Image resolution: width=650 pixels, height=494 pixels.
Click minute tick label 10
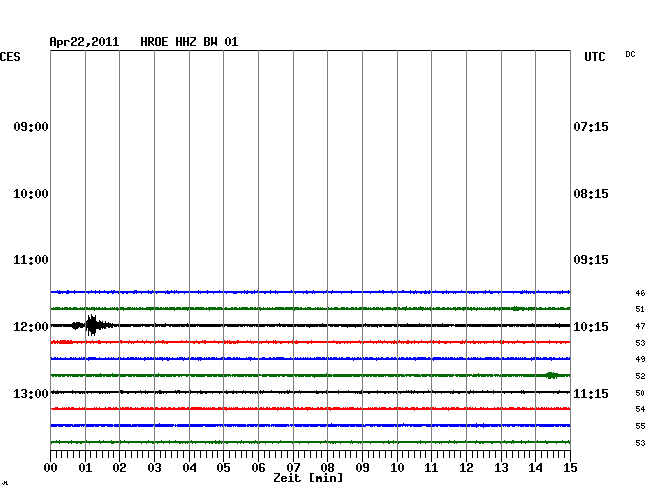[397, 468]
